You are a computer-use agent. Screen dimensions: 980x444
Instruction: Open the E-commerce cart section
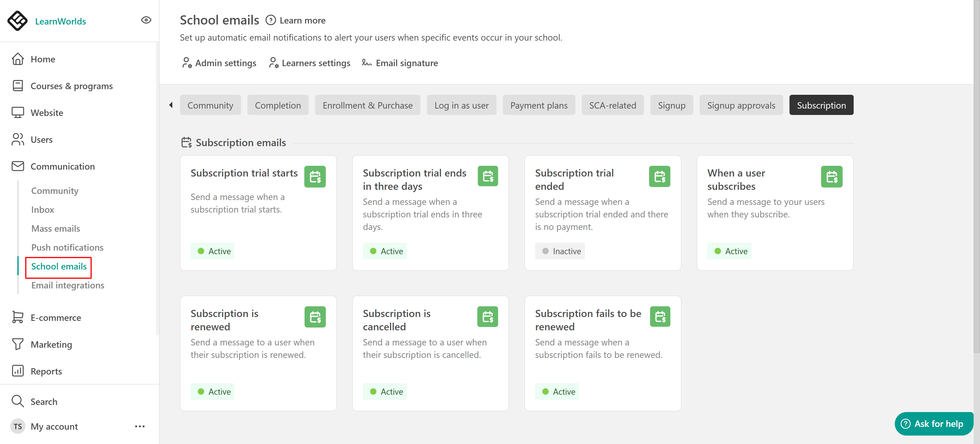56,318
